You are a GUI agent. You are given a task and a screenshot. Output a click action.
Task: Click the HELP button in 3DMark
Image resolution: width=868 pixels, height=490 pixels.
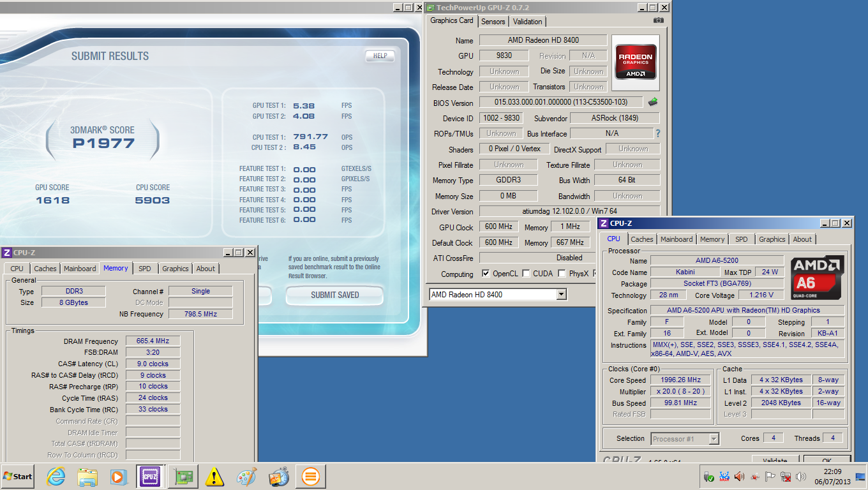coord(380,56)
